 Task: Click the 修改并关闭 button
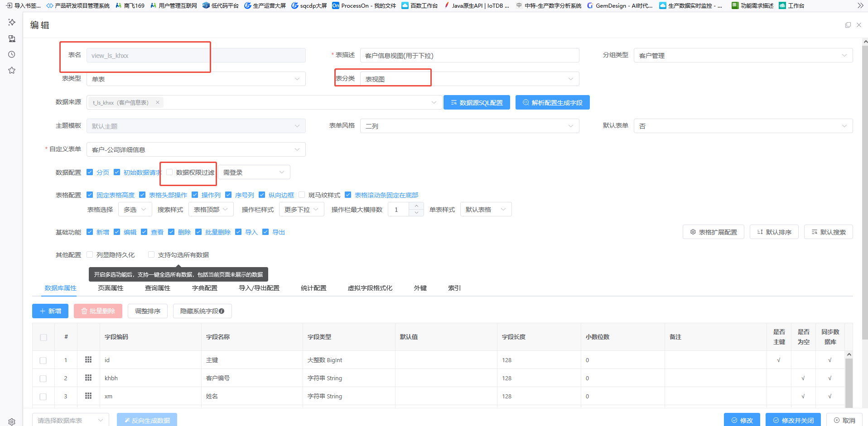tap(793, 420)
